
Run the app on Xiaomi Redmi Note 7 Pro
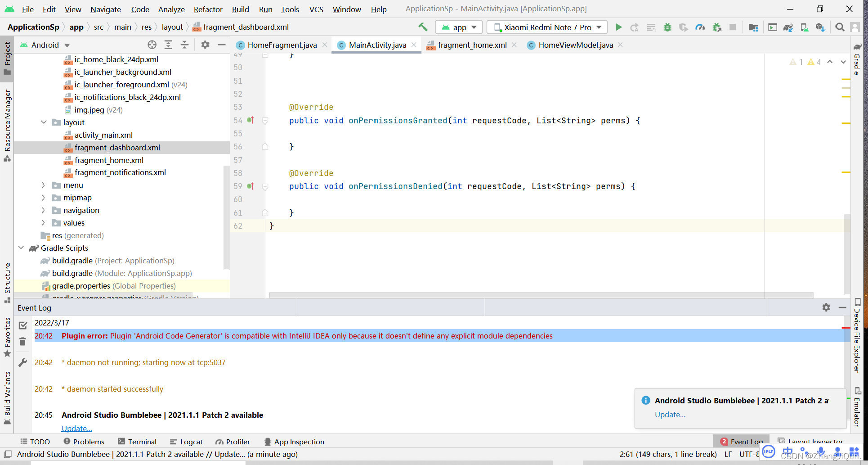click(619, 27)
